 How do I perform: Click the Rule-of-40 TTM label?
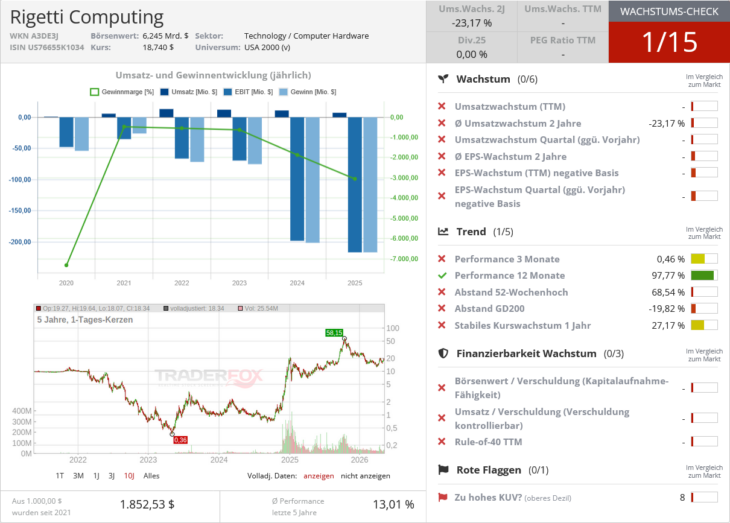488,441
